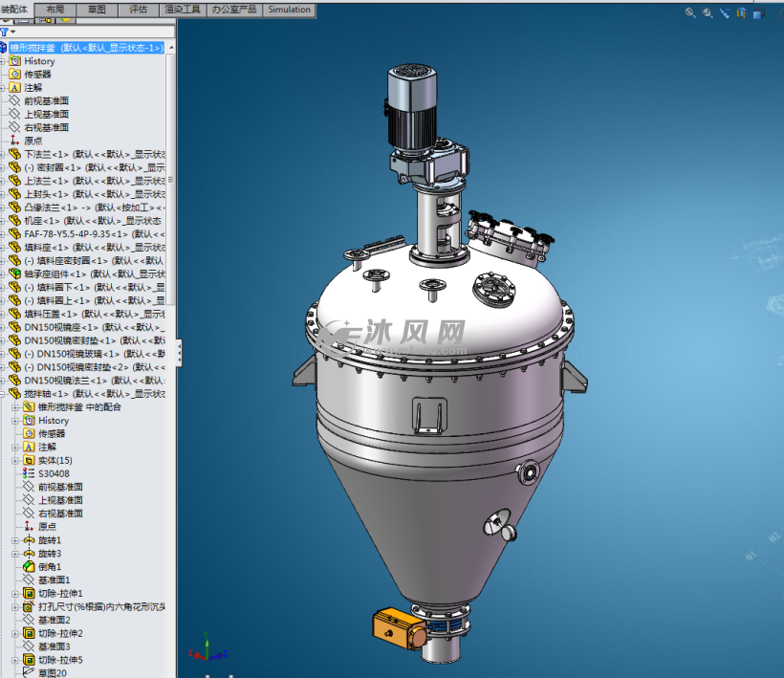Expand the 切除-拉伸1 feature
Screen dimensions: 784x678
tap(15, 594)
